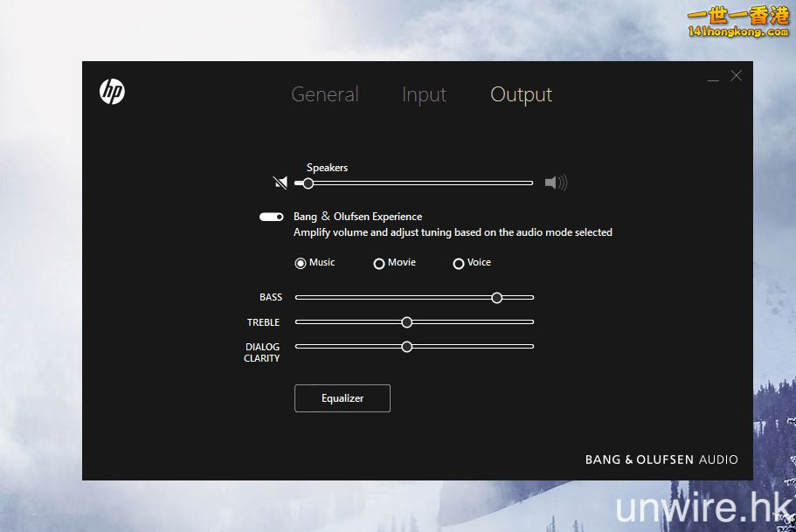The width and height of the screenshot is (796, 532).
Task: Open the Equalizer
Action: point(343,398)
